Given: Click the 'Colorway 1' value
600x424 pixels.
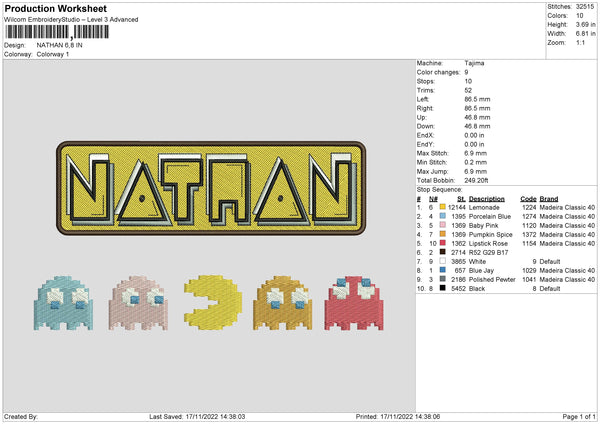Looking at the screenshot, I should [53, 54].
